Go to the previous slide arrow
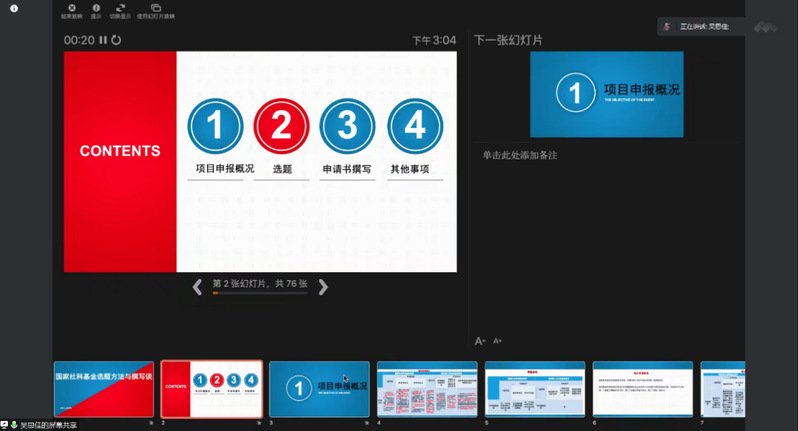Screen dimensions: 798x431 click(x=197, y=287)
